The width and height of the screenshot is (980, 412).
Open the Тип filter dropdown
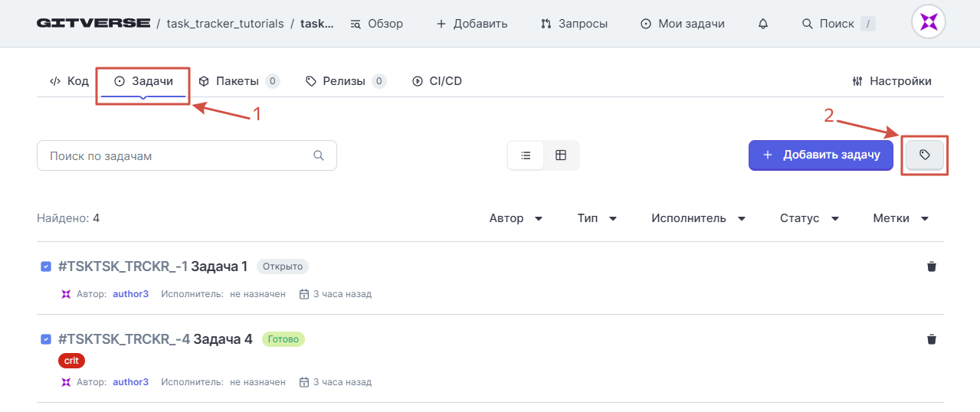[597, 218]
